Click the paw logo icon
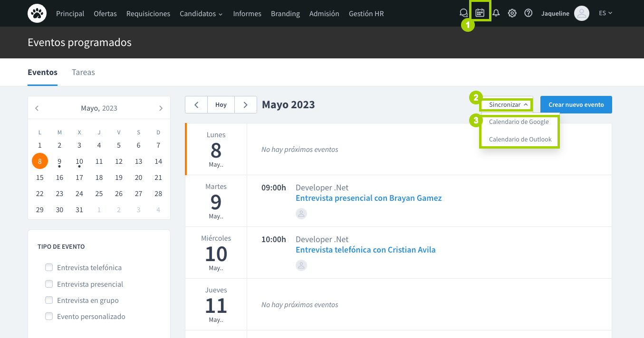 click(37, 13)
